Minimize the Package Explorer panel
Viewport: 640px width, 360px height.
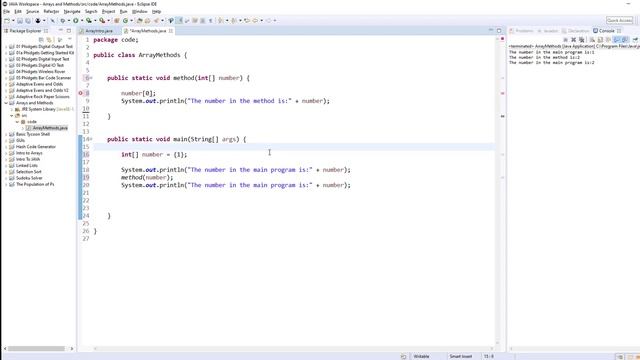pyautogui.click(x=60, y=31)
